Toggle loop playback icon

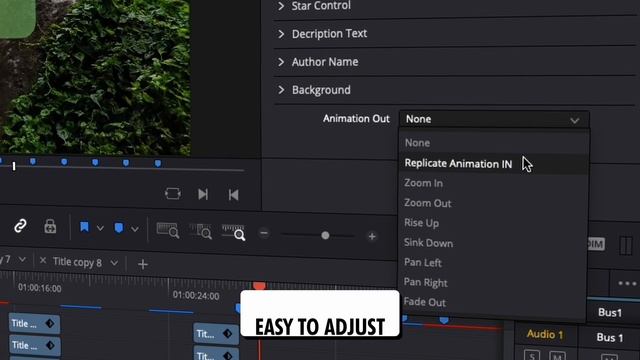click(x=173, y=193)
